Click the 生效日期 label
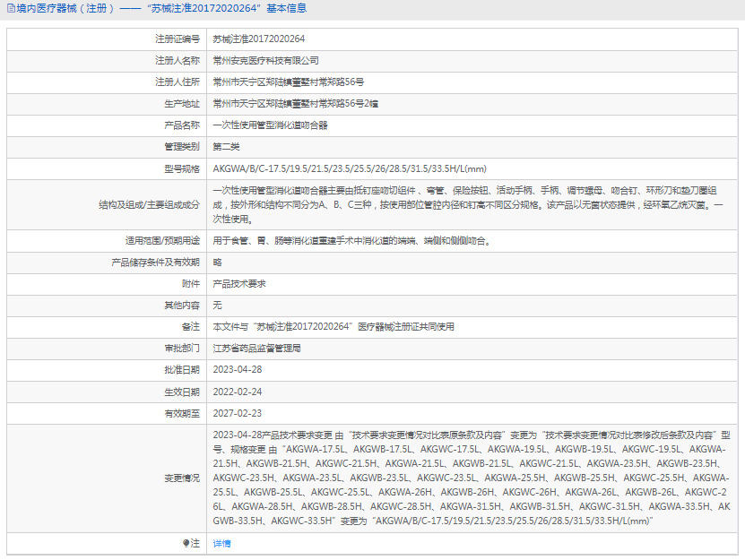Viewport: 745px width, 560px height. pos(182,392)
